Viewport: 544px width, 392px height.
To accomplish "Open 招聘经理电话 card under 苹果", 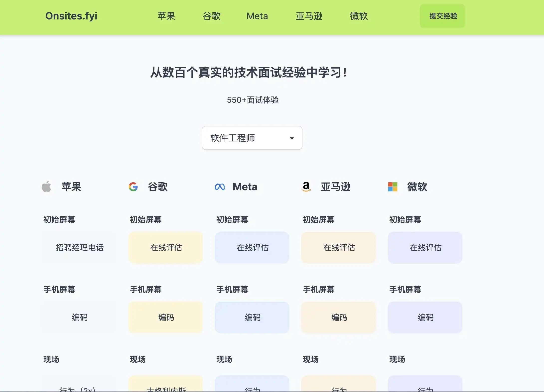I will tap(79, 248).
